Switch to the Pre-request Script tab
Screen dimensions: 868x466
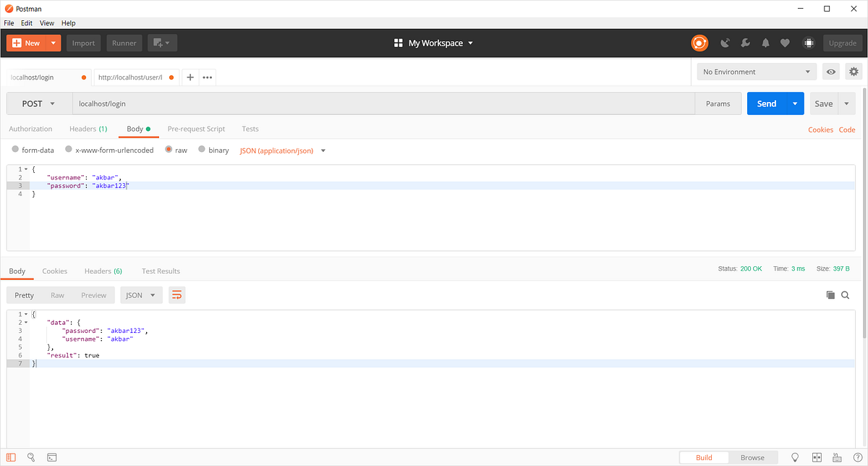[x=196, y=129]
